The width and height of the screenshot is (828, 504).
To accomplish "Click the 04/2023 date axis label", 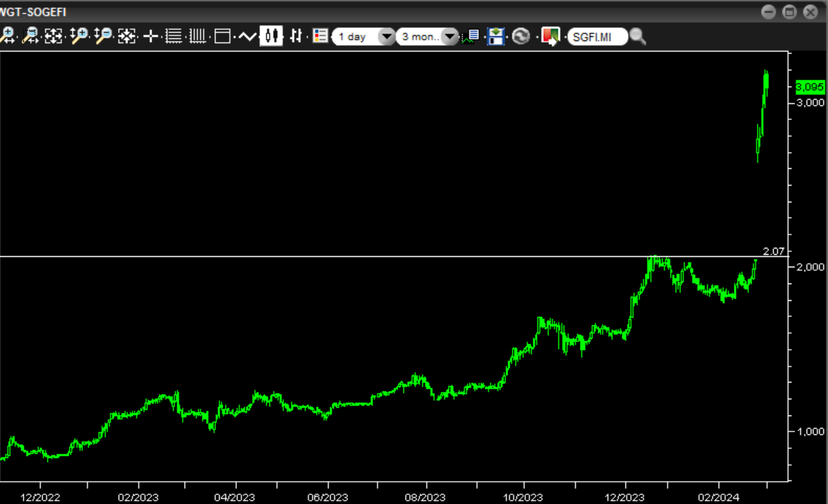I will point(235,497).
